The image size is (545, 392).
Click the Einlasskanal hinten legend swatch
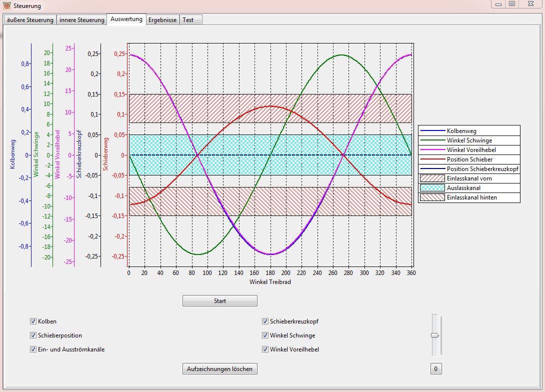[432, 197]
